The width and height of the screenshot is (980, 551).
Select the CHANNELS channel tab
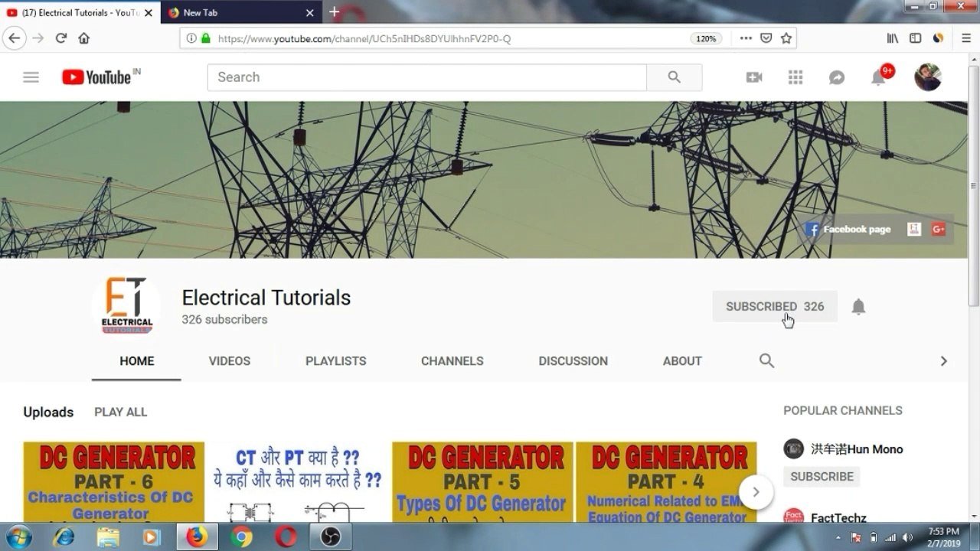click(x=452, y=361)
